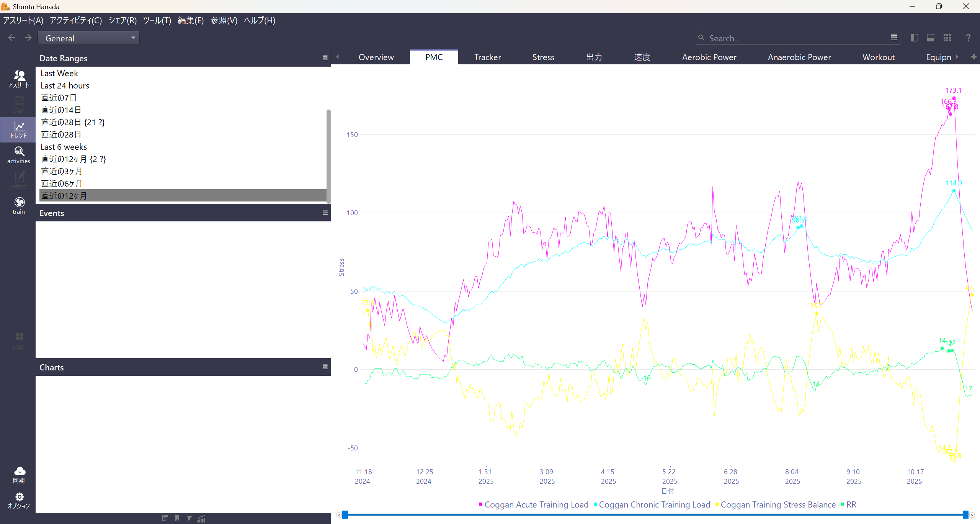The width and height of the screenshot is (980, 524).
Task: Add a new chart with plus button
Action: click(x=973, y=57)
